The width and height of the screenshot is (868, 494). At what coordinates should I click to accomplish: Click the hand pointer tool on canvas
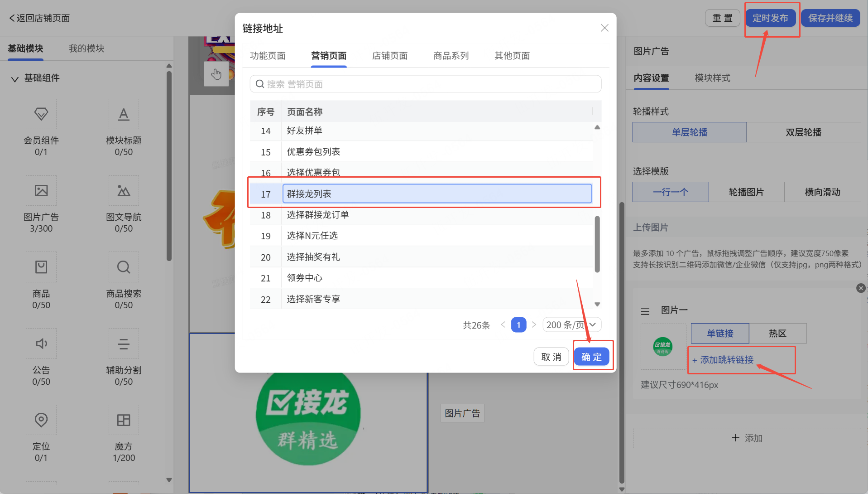216,74
